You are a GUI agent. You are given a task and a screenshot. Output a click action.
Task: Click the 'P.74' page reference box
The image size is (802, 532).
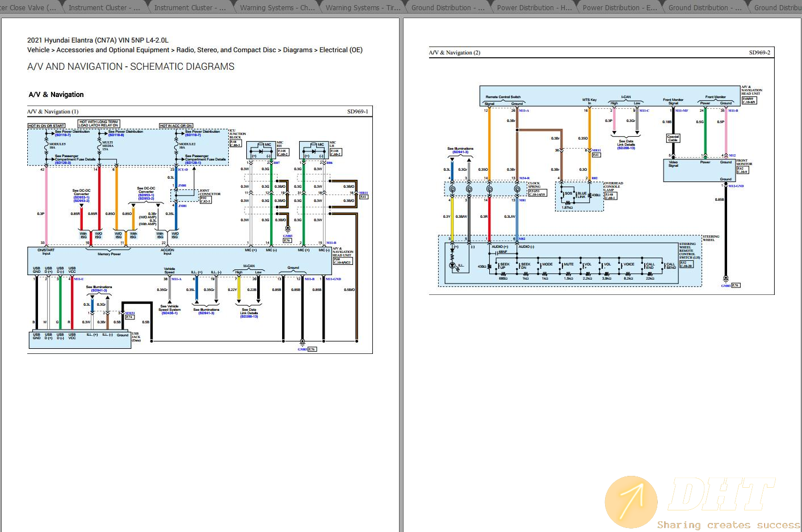pos(129,317)
